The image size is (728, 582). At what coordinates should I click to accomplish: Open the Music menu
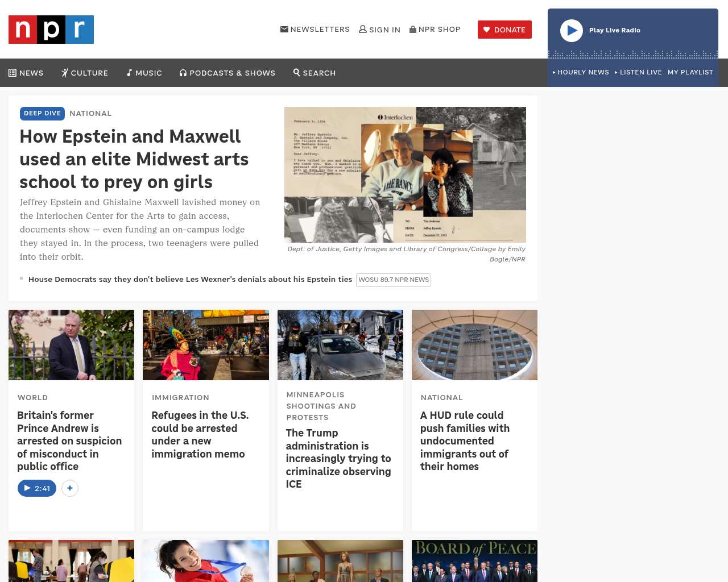click(x=144, y=73)
